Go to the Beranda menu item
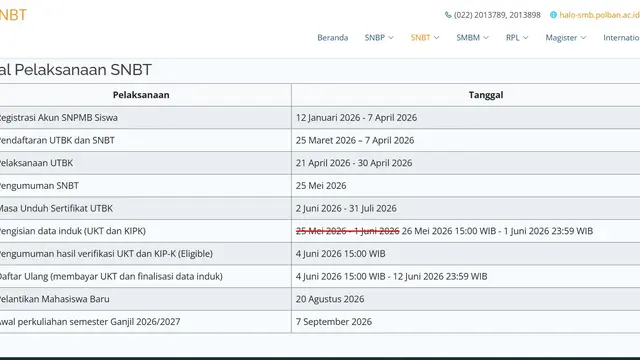Viewport: 640px width, 360px height. (333, 38)
